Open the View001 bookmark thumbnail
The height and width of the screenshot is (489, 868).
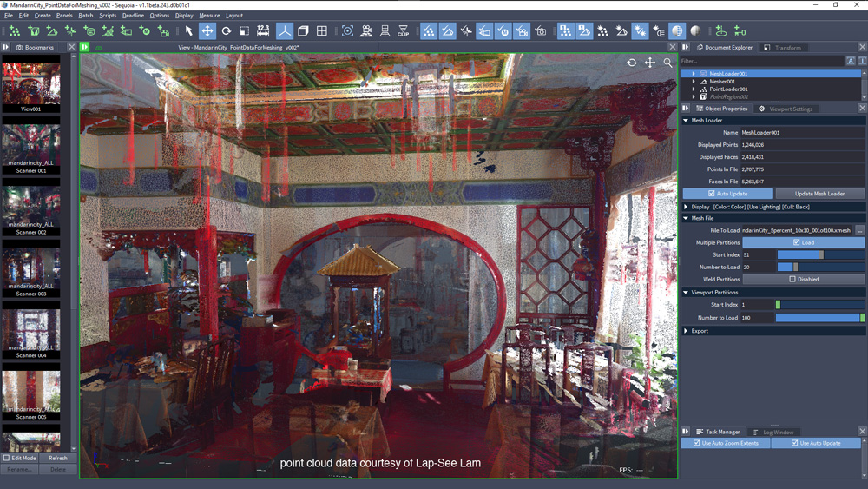tap(31, 83)
